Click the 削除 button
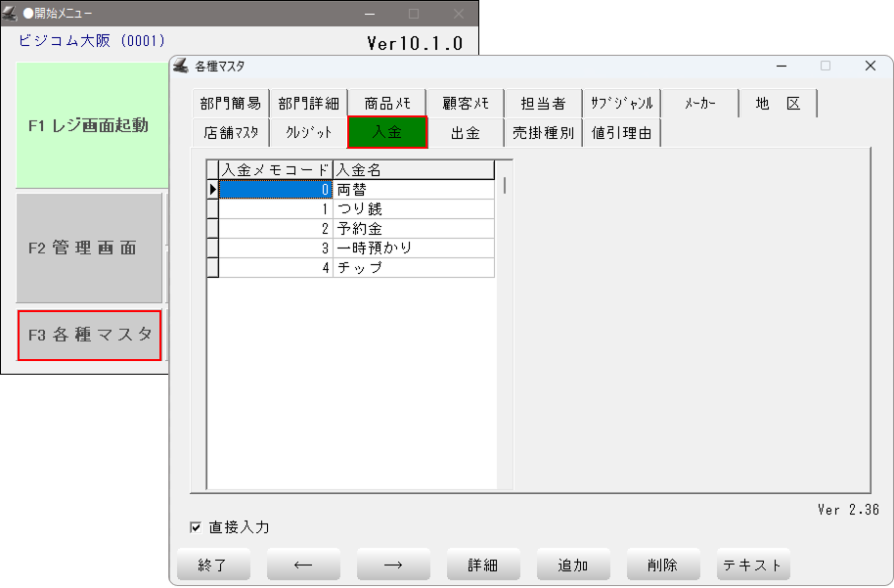This screenshot has width=894, height=588. tap(663, 565)
